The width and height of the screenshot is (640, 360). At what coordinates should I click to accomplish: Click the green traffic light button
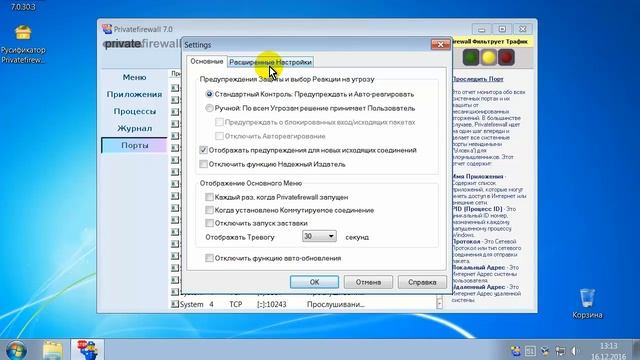tap(471, 58)
